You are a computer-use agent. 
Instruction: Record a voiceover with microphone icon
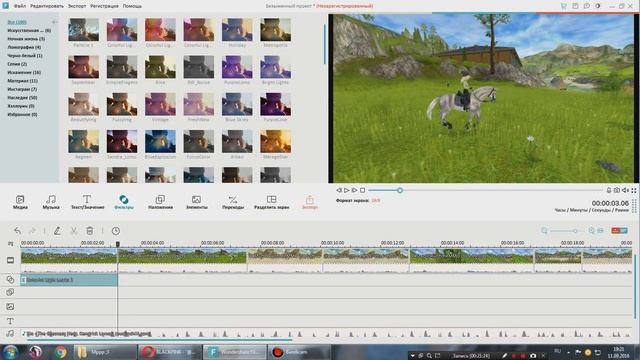coord(609,190)
